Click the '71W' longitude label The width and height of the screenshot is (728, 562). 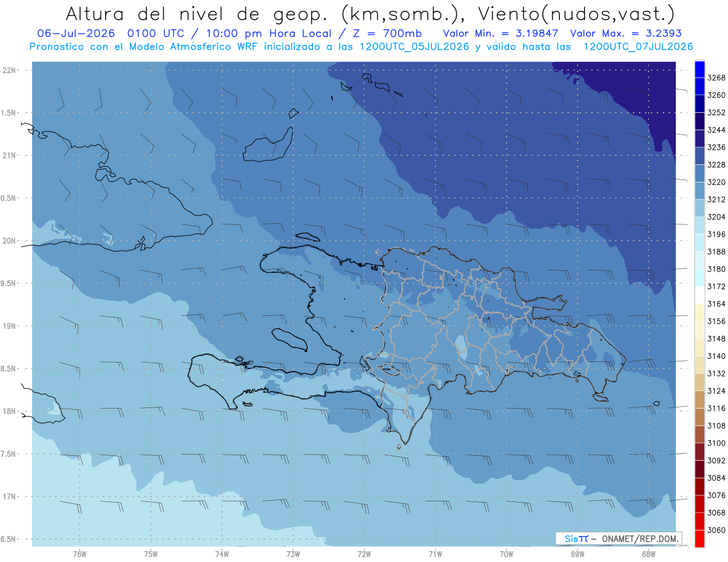(435, 554)
